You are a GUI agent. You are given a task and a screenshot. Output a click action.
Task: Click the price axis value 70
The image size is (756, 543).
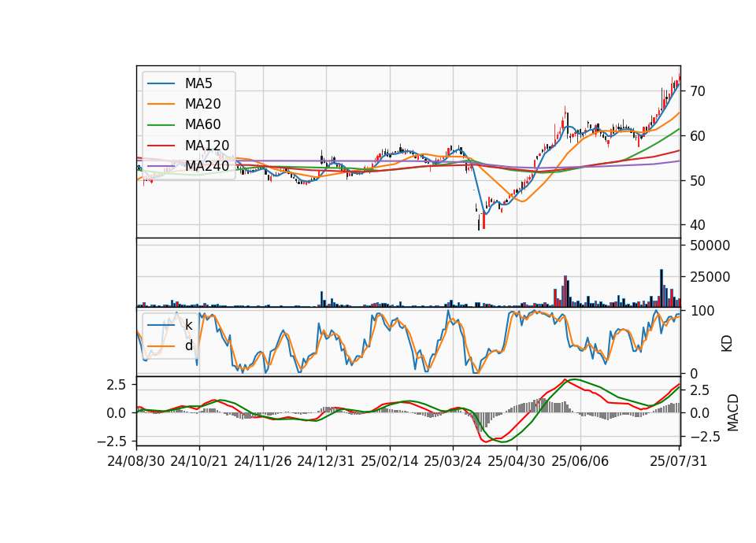click(x=697, y=91)
